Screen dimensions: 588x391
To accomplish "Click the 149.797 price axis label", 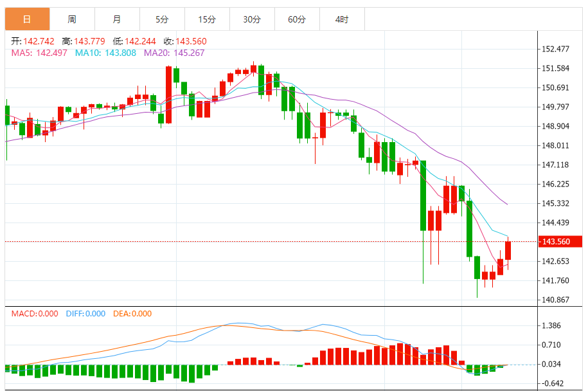I will tap(555, 107).
